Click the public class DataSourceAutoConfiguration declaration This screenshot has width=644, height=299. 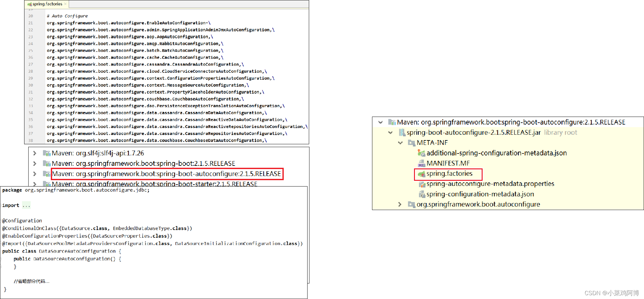point(62,251)
